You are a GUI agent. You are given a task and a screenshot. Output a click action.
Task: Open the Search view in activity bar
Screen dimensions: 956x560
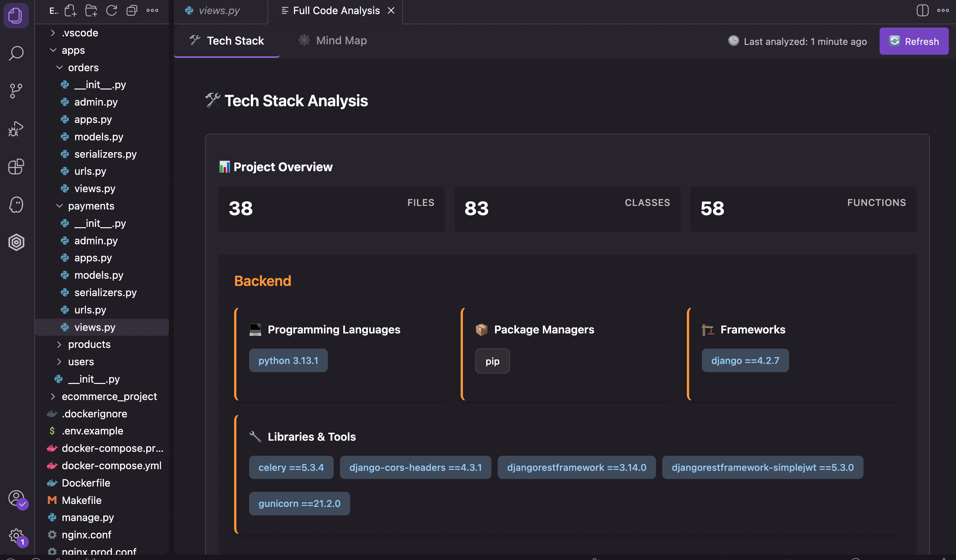16,53
